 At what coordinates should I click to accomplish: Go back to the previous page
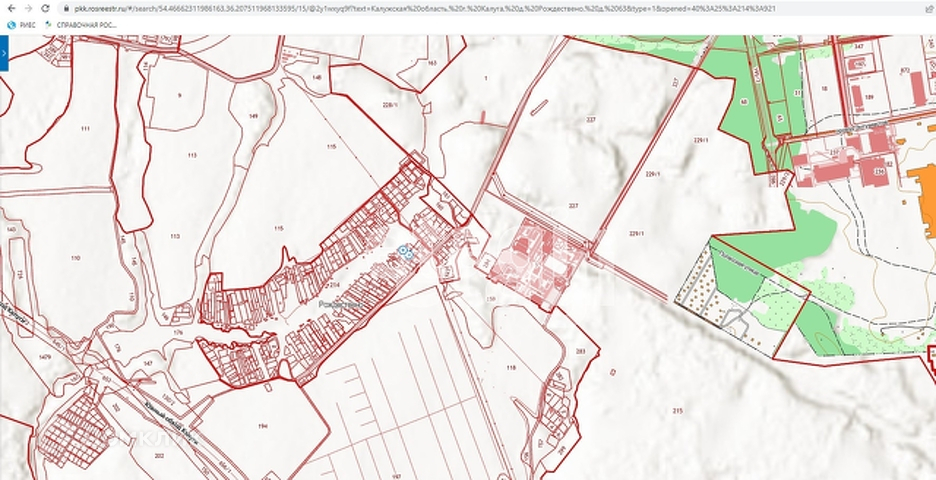[x=9, y=8]
